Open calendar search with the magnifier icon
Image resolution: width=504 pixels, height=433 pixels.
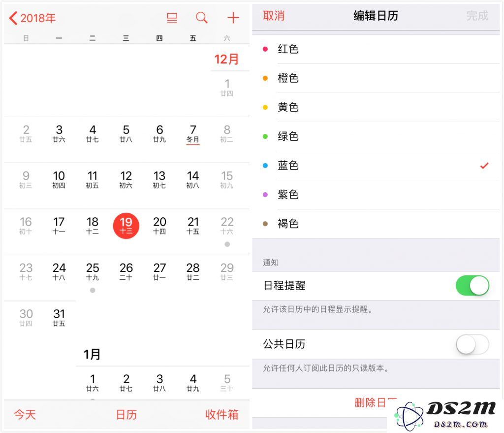pyautogui.click(x=201, y=18)
